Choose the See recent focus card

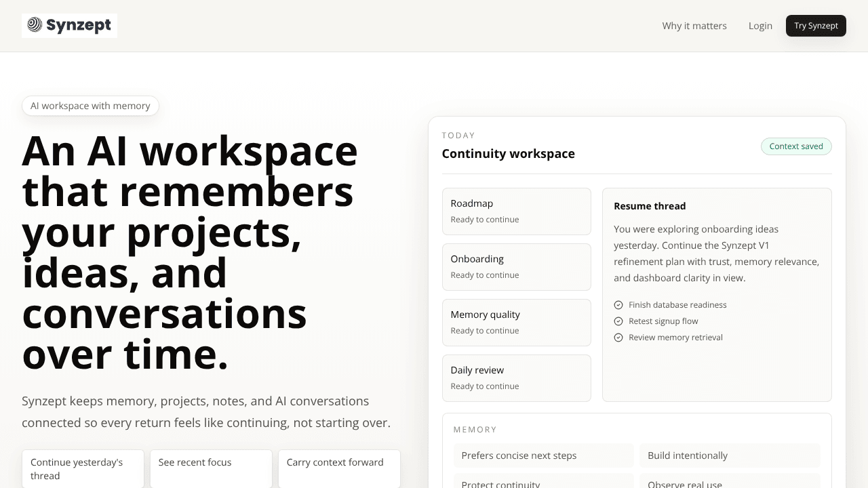click(211, 469)
